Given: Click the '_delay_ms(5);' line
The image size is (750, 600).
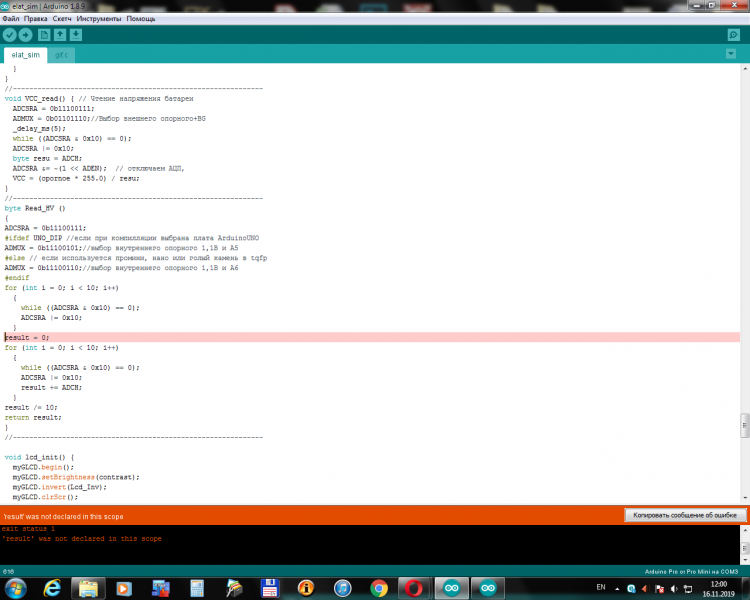Looking at the screenshot, I should [x=39, y=128].
